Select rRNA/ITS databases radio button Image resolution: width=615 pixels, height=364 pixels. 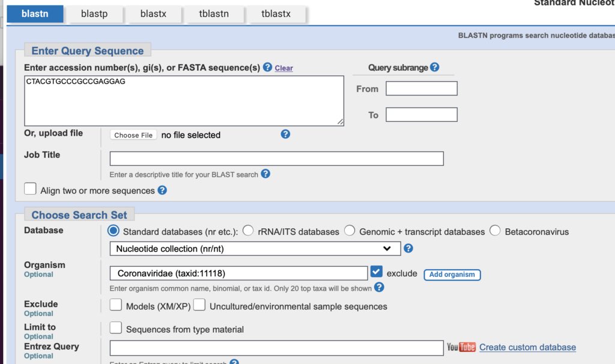pyautogui.click(x=248, y=231)
